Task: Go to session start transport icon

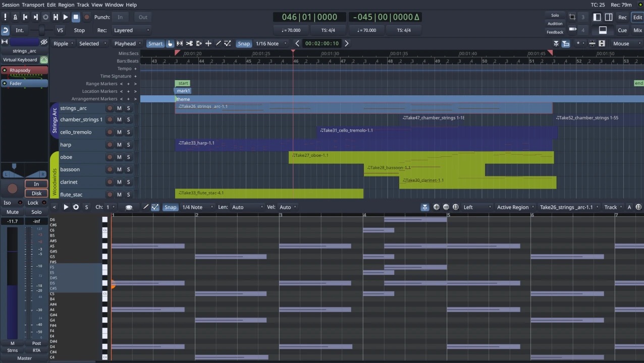Action: pos(25,17)
